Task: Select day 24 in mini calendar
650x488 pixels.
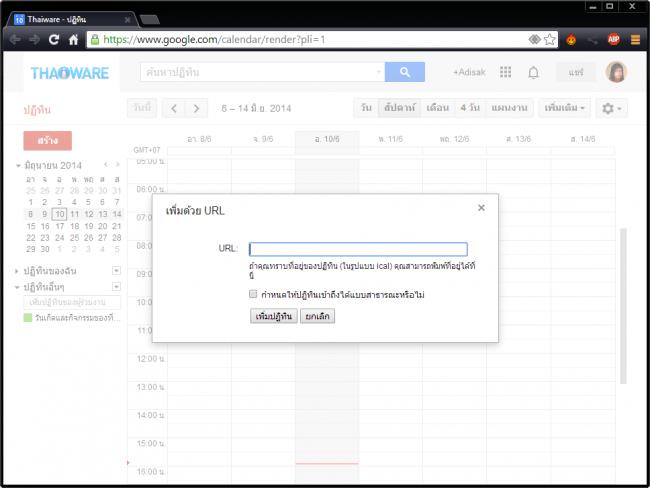Action: (x=60, y=238)
